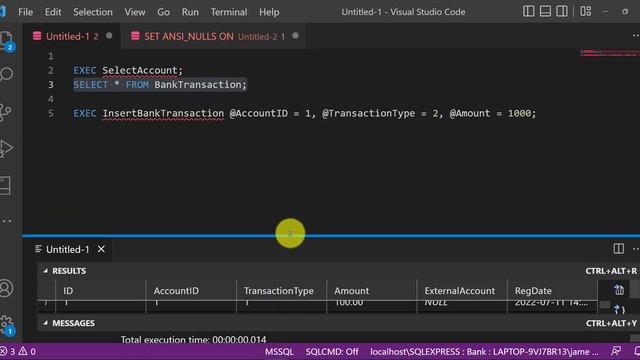Viewport: 640px width, 360px height.
Task: Toggle primary side bar layout icon
Action: coord(529,11)
